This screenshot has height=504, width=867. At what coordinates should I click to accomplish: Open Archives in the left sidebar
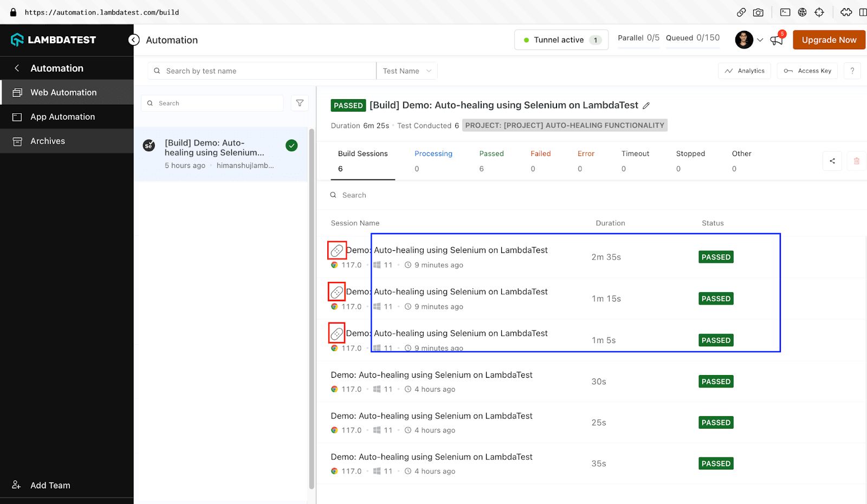pos(48,141)
